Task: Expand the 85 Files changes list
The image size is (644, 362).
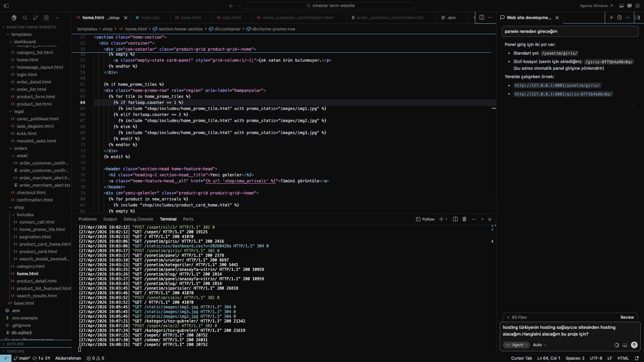Action: 517,317
